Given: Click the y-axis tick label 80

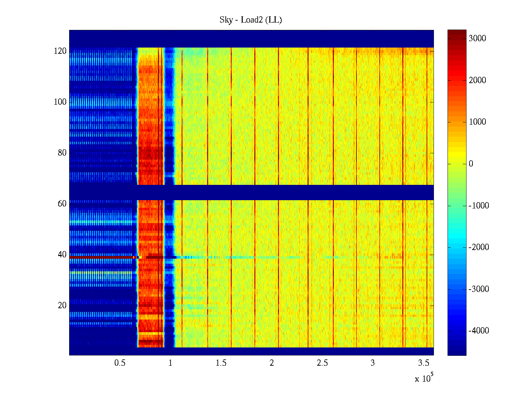Looking at the screenshot, I should (x=62, y=153).
